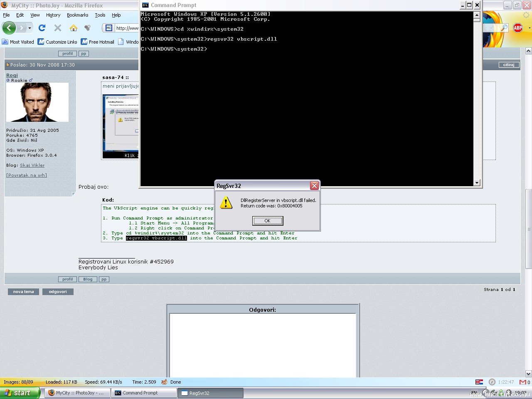Click the Firefox address bar URL field
The height and width of the screenshot is (399, 532).
(126, 28)
